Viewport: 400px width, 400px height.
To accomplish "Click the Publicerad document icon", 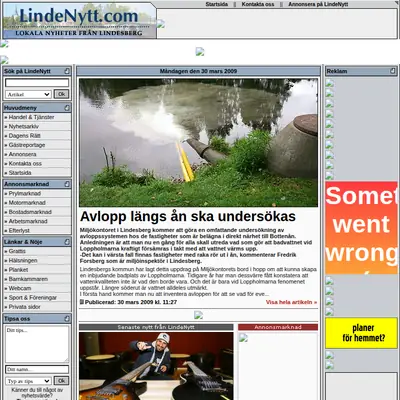I will click(x=82, y=302).
